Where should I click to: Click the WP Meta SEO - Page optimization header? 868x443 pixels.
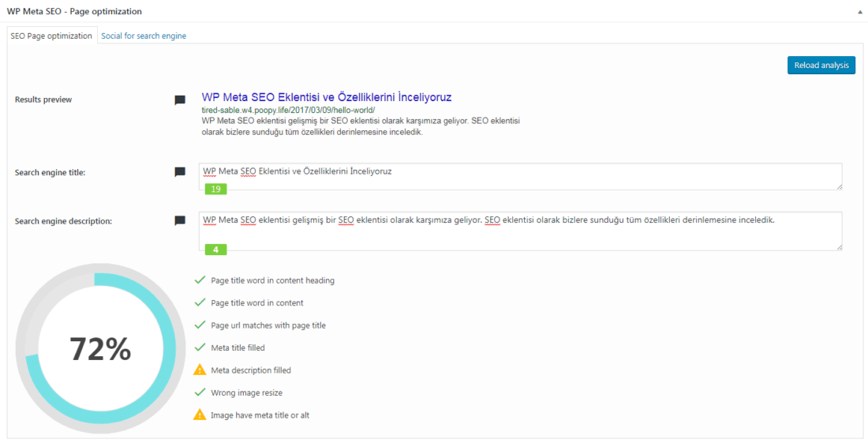[74, 11]
